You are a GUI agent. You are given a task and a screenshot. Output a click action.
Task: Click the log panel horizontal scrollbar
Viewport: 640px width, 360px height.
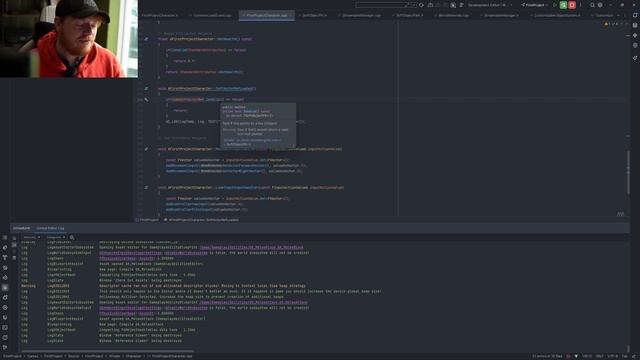coord(108,351)
